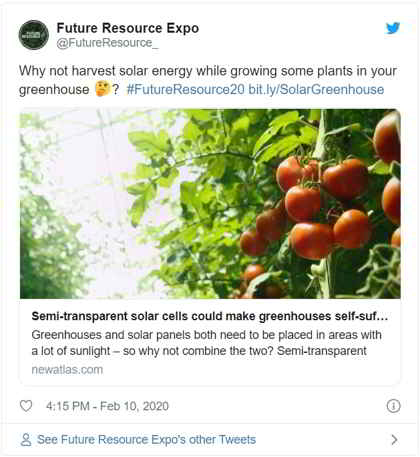
Task: Open the #FutureResource20 hashtag
Action: 186,89
